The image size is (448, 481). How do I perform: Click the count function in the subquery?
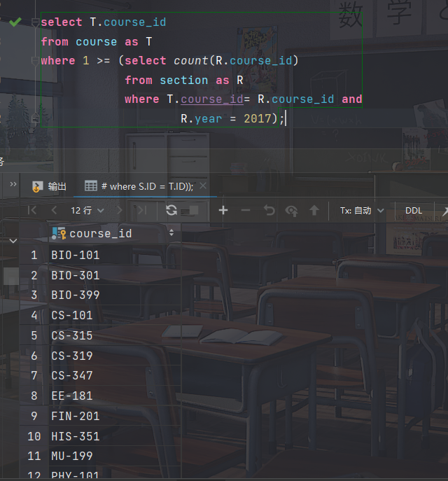click(190, 61)
